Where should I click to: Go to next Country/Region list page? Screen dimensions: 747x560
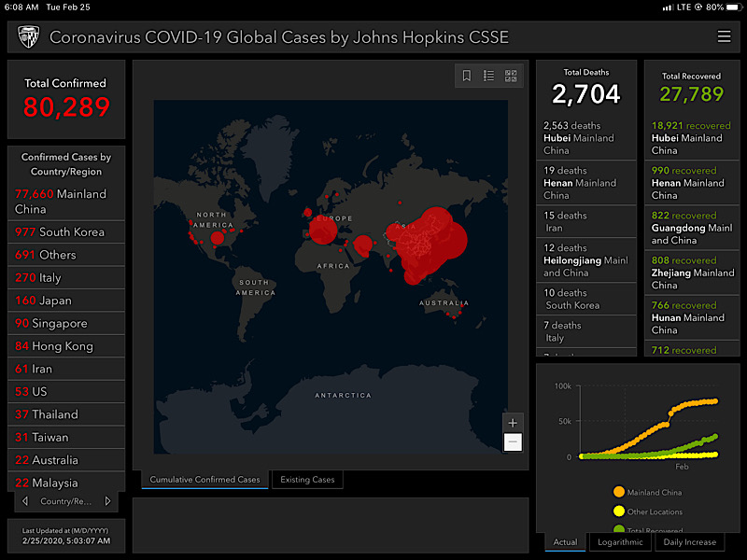tap(107, 501)
